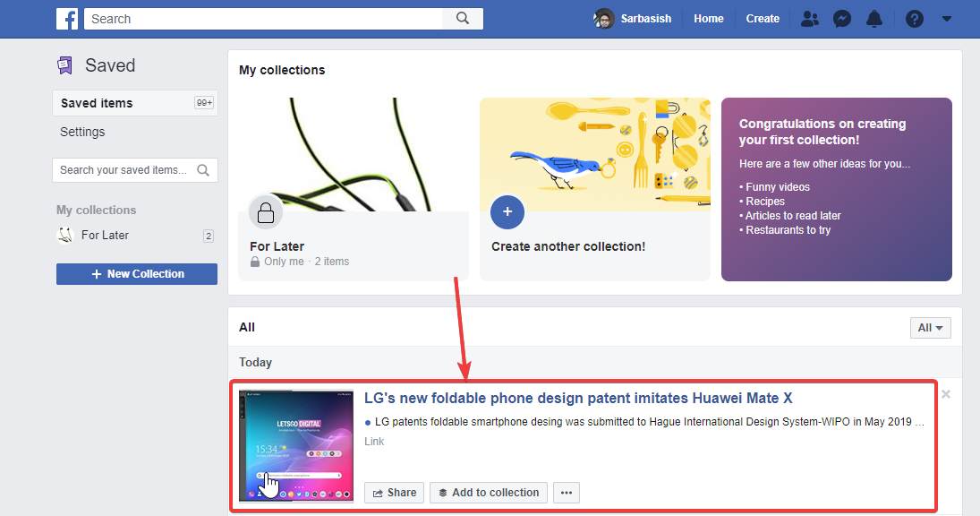Open the For Later earphones cover image
Image resolution: width=980 pixels, height=516 pixels.
354,154
